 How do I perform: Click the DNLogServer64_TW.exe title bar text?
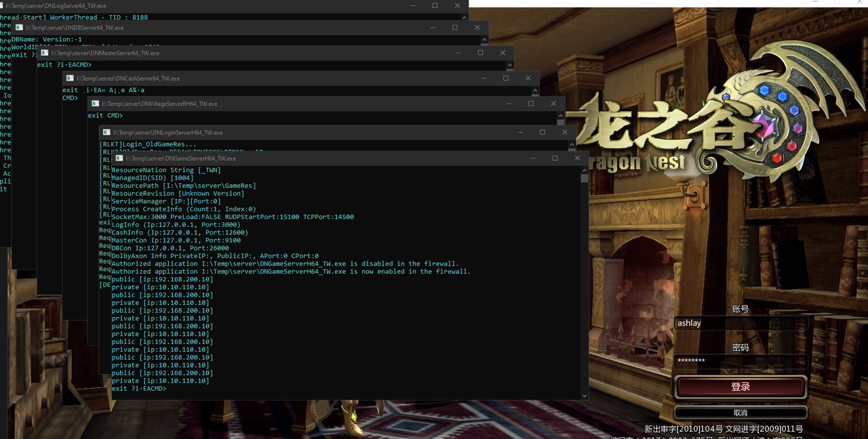pyautogui.click(x=56, y=5)
